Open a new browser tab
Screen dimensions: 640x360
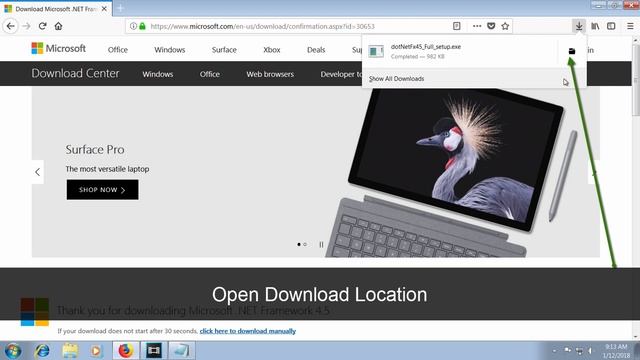tap(120, 8)
